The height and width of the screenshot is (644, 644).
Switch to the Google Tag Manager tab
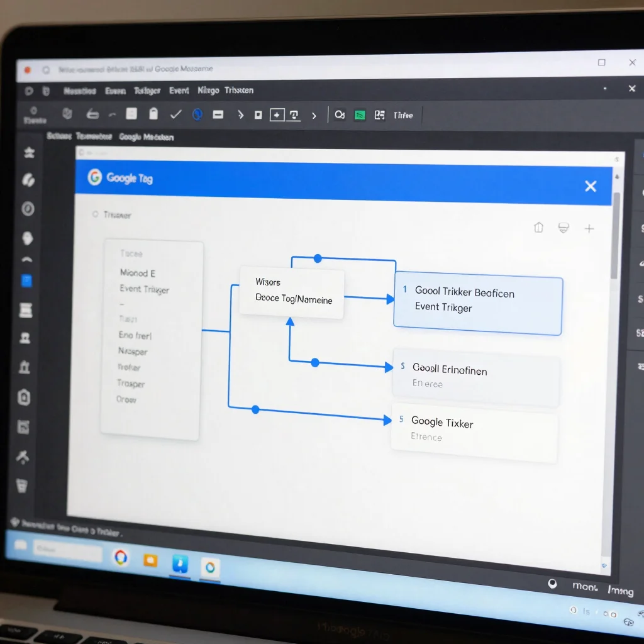(x=146, y=136)
